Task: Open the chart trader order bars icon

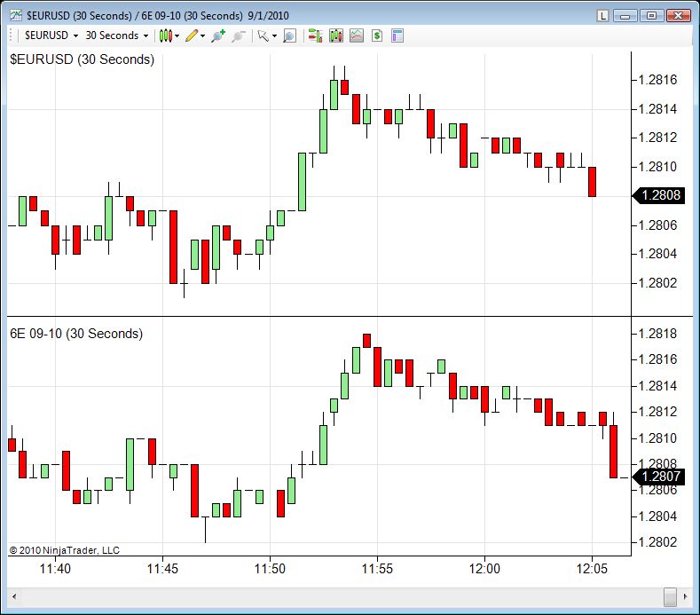Action: (315, 35)
